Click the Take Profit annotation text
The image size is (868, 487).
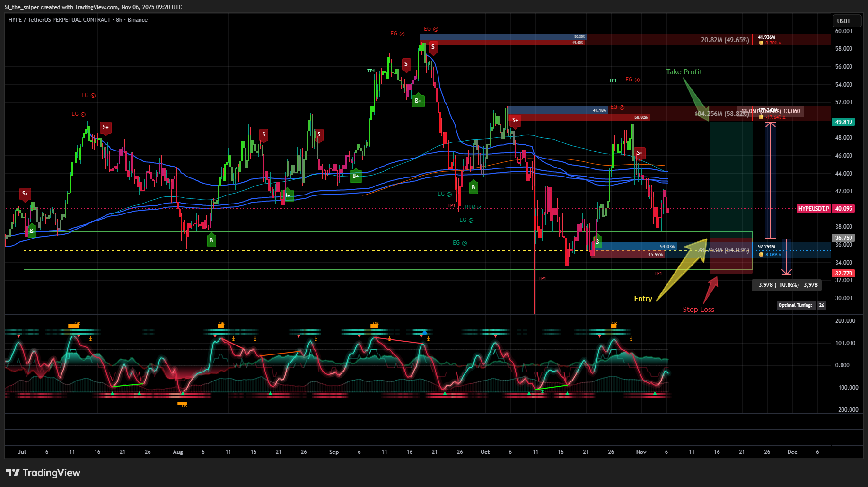point(684,72)
